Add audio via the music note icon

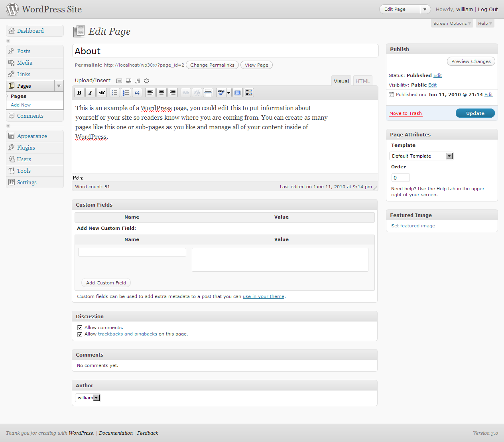138,81
